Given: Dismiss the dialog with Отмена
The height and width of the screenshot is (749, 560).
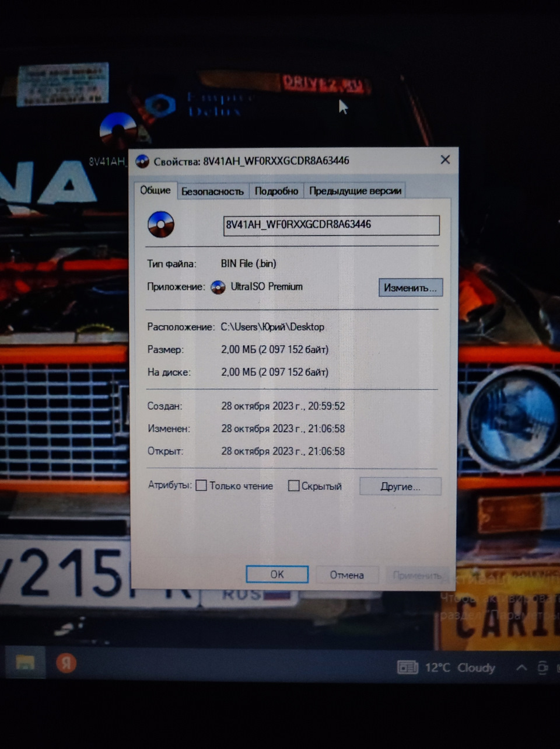Looking at the screenshot, I should click(x=347, y=574).
